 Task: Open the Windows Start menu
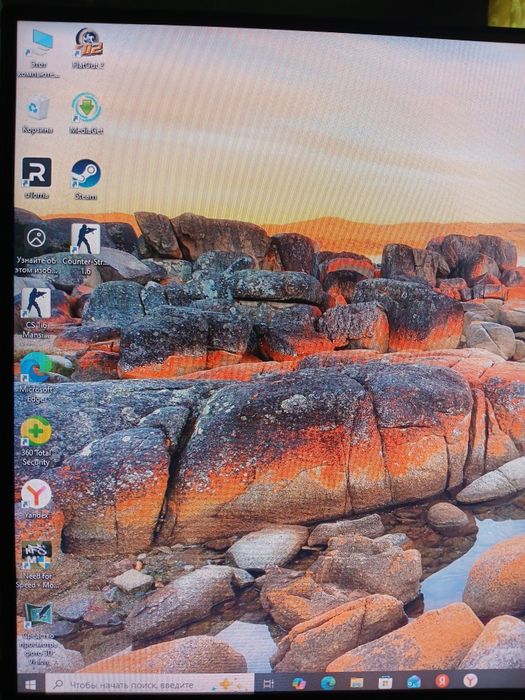tap(30, 685)
